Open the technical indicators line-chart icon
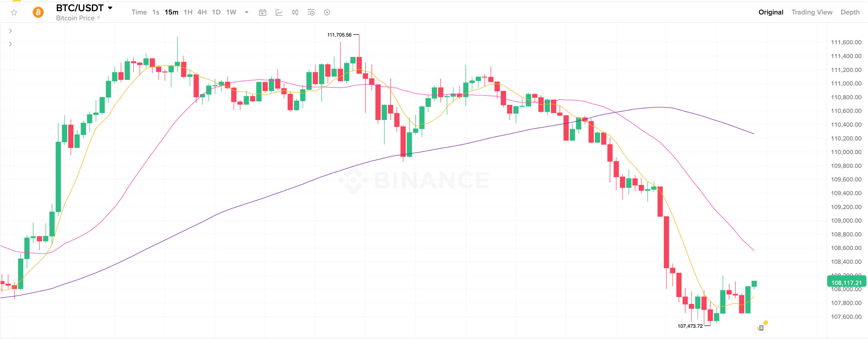868x339 pixels. pyautogui.click(x=279, y=12)
